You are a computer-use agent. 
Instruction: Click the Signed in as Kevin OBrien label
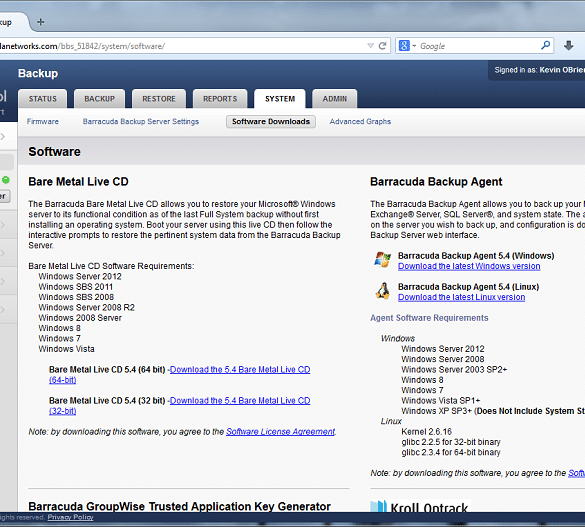539,70
